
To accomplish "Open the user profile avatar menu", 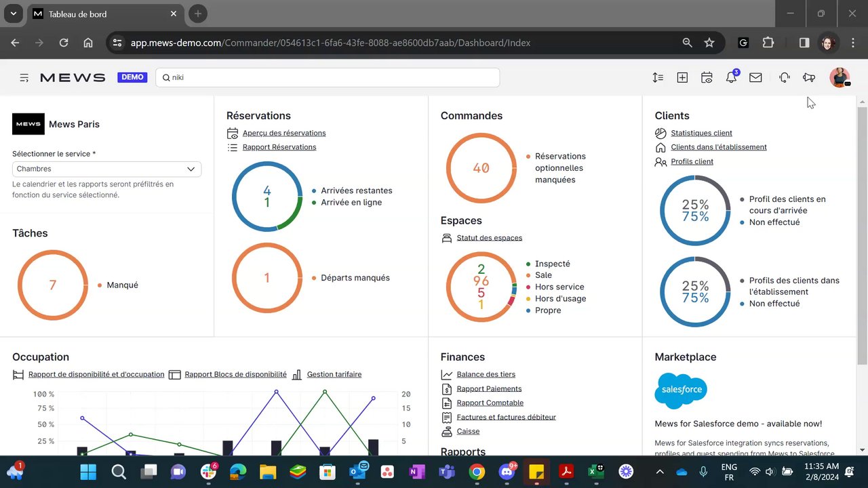I will pyautogui.click(x=840, y=77).
